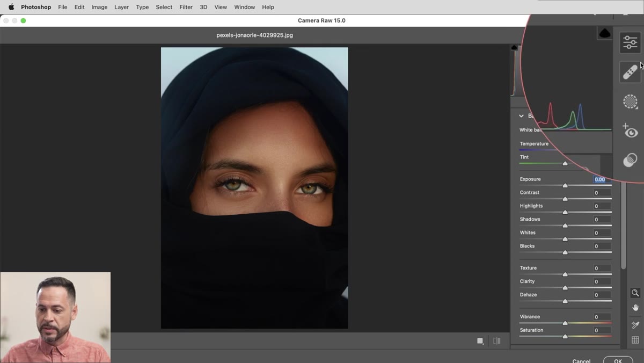Open the Edit panel sliders icon
This screenshot has width=644, height=363.
pos(630,42)
